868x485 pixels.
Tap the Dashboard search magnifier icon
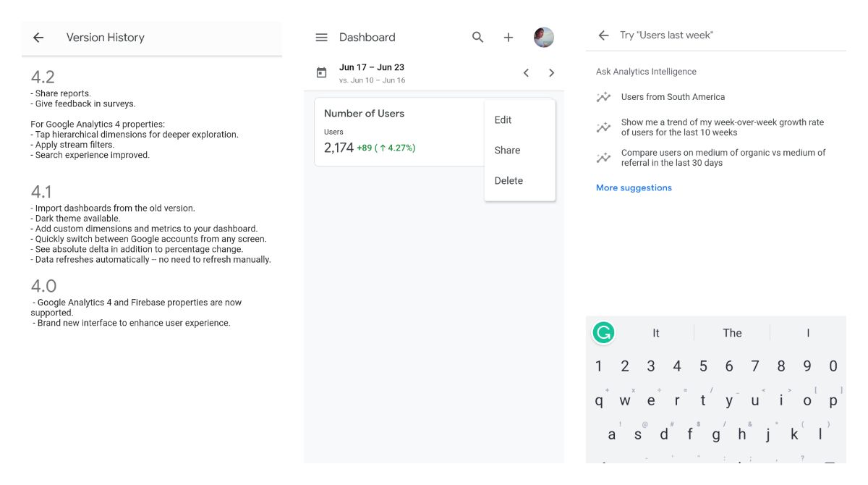(477, 37)
